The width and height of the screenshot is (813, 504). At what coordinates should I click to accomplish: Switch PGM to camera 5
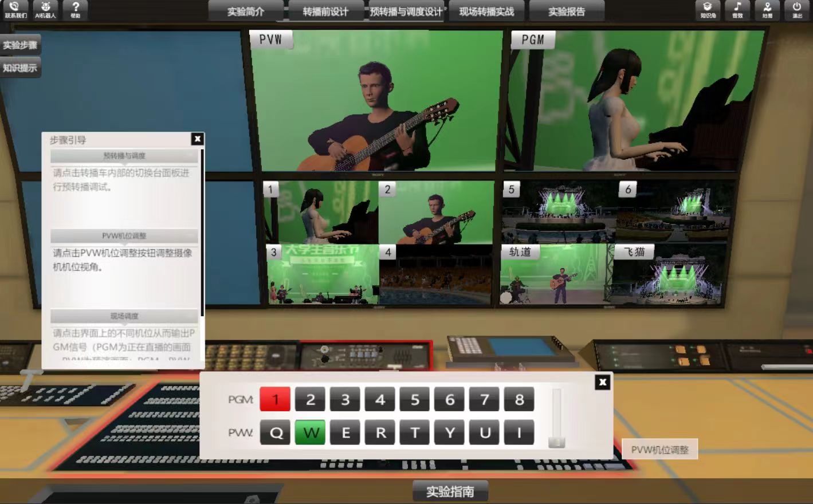point(415,399)
